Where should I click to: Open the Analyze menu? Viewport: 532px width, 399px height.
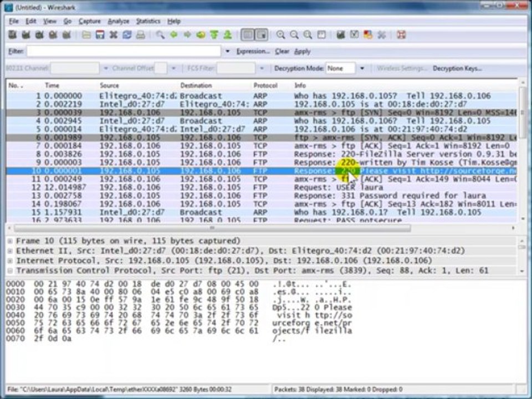119,22
